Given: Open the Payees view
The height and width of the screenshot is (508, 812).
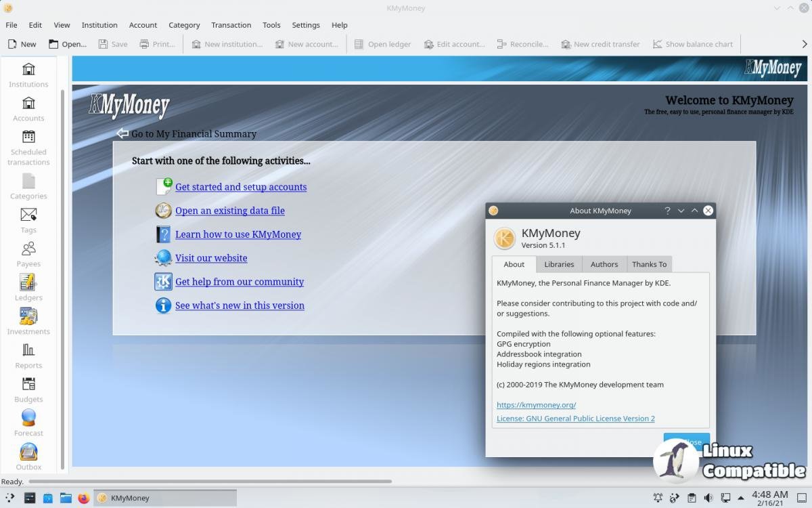Looking at the screenshot, I should [28, 254].
